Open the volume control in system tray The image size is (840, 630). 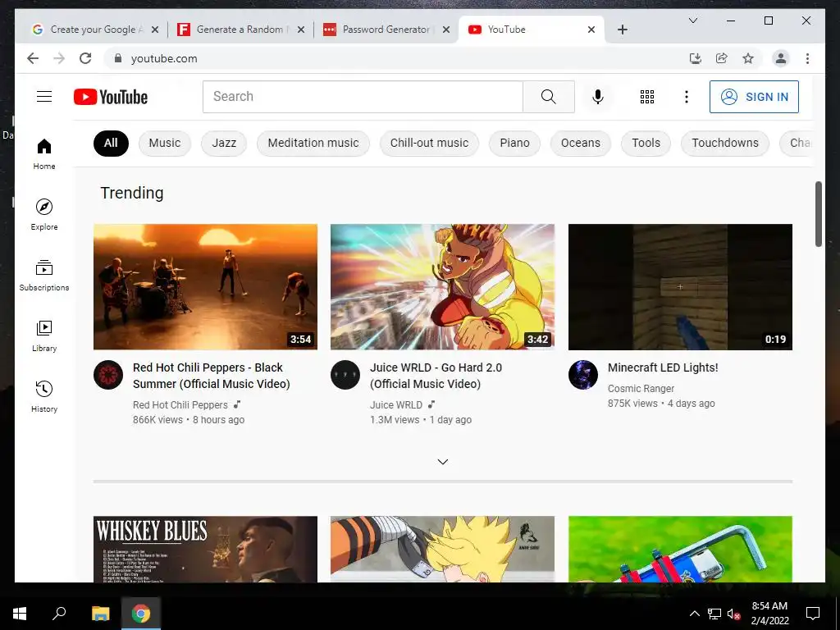[734, 614]
